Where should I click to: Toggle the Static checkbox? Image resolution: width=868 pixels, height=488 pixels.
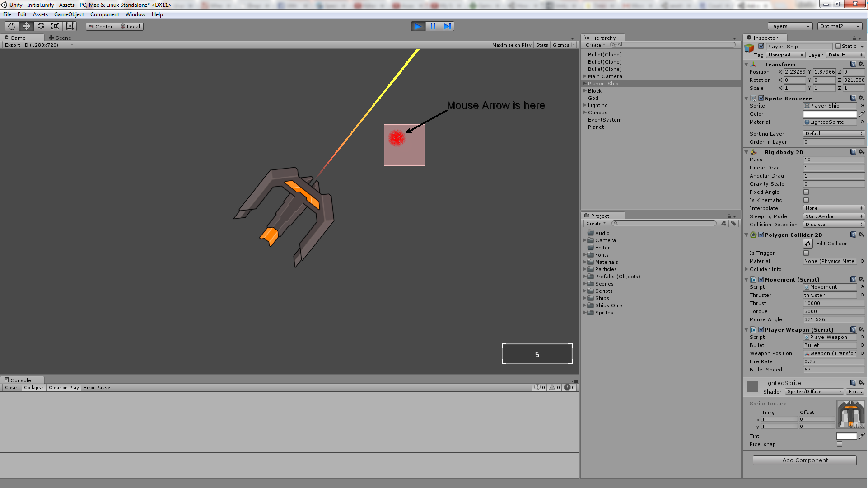pos(838,46)
